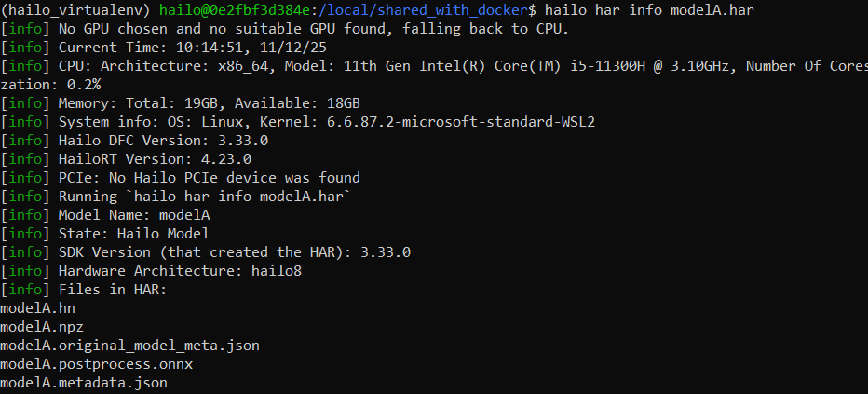Click modelA.metadata.json at the bottom

coord(84,382)
